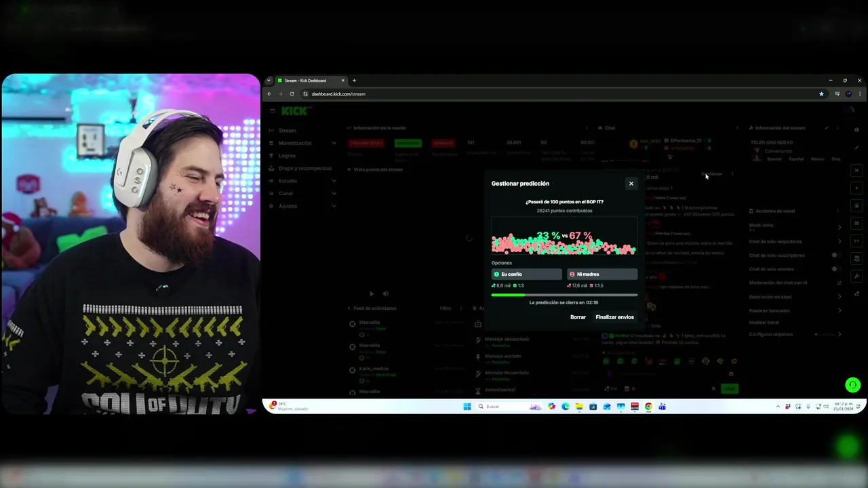868x488 pixels.
Task: Expand Configurar objetivos option
Action: tap(795, 334)
